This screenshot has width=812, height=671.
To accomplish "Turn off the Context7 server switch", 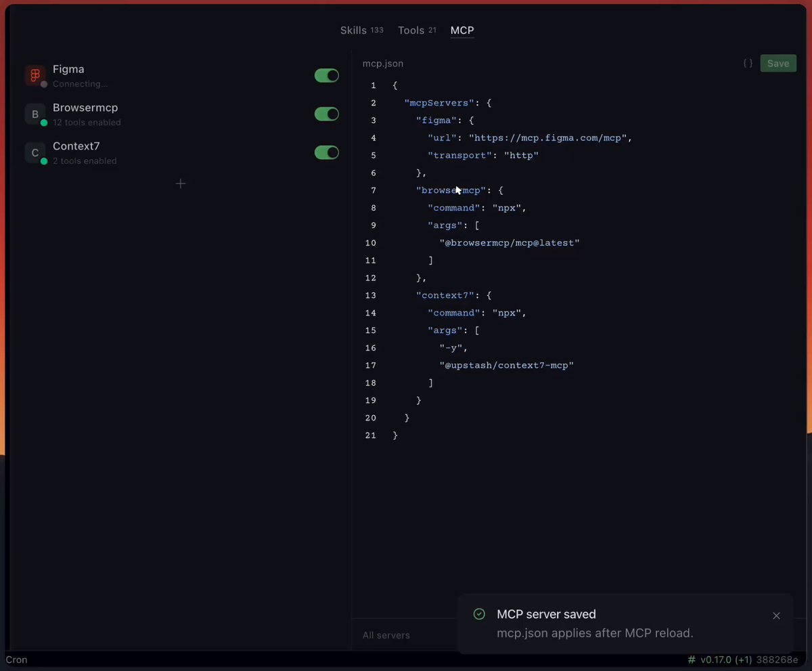I will (327, 153).
